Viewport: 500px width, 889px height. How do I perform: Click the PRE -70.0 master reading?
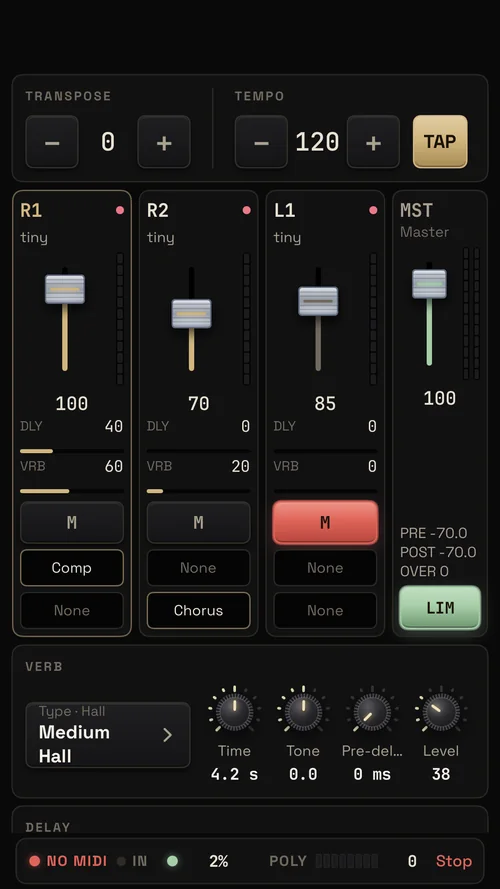coord(434,533)
